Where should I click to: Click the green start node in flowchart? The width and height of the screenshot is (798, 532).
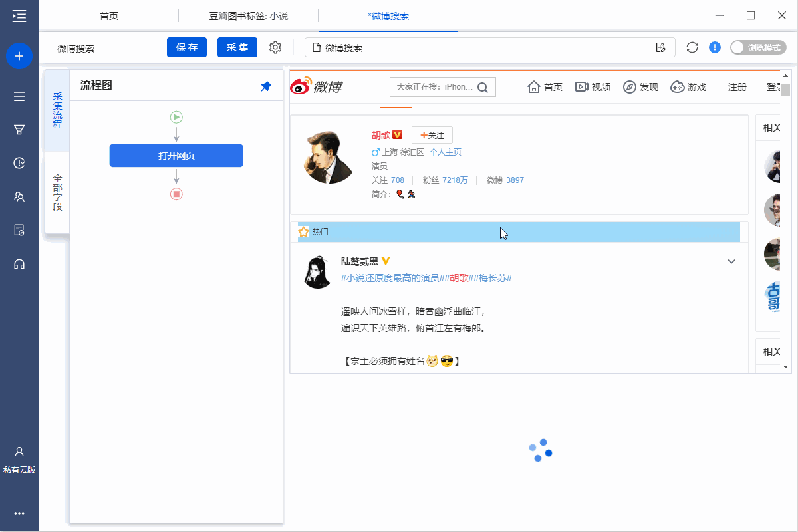[x=176, y=117]
